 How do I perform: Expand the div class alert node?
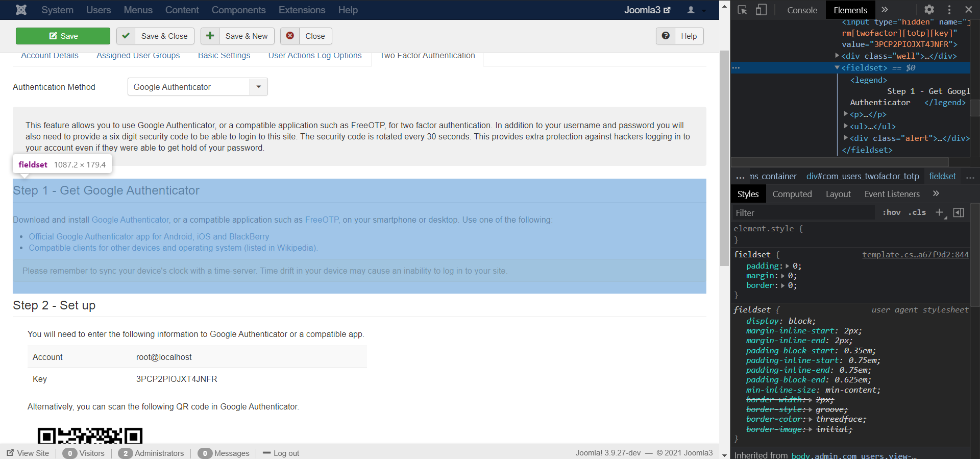846,137
